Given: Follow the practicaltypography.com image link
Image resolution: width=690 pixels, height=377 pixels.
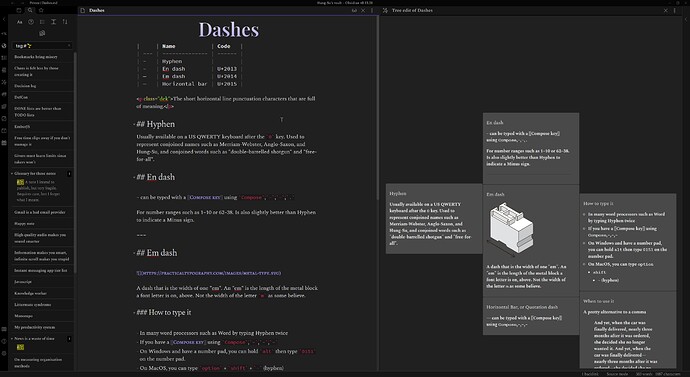Looking at the screenshot, I should (209, 273).
